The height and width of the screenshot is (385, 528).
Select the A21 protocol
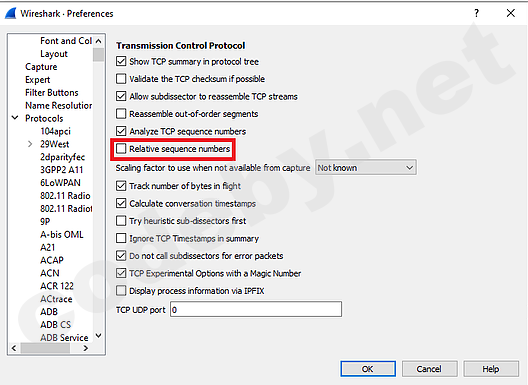[x=47, y=247]
